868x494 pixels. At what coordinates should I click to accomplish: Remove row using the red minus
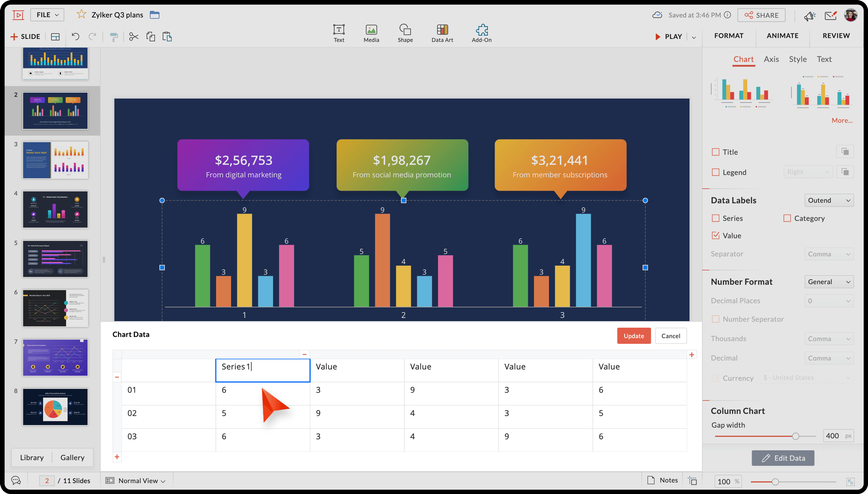tap(117, 377)
